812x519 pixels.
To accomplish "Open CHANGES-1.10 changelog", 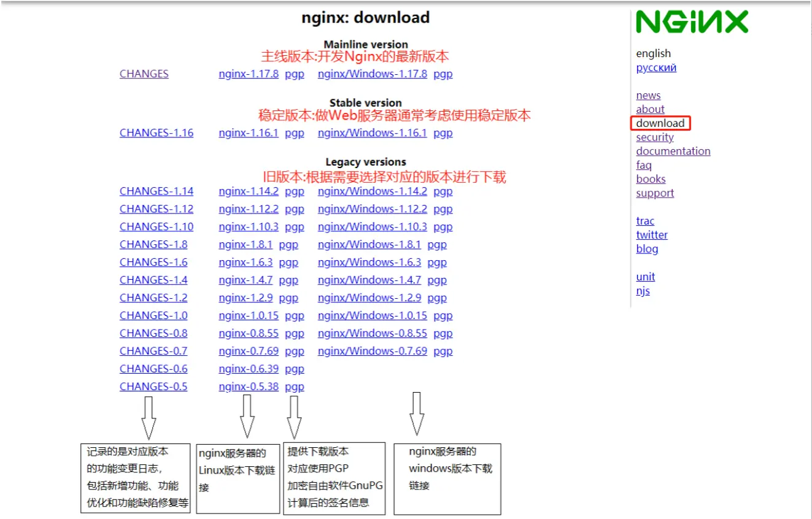I will [157, 226].
